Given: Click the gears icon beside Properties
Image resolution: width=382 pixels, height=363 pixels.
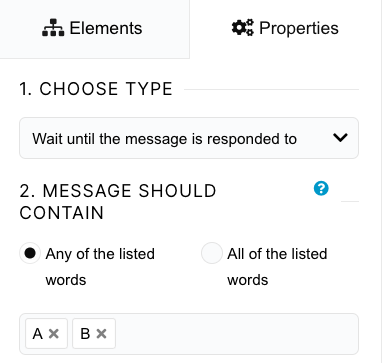Looking at the screenshot, I should (x=243, y=28).
